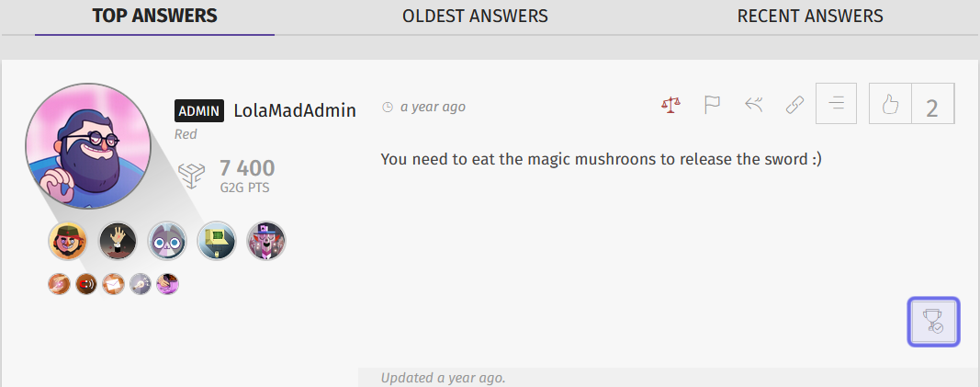Image resolution: width=980 pixels, height=387 pixels.
Task: Open the answer options menu
Action: click(836, 104)
